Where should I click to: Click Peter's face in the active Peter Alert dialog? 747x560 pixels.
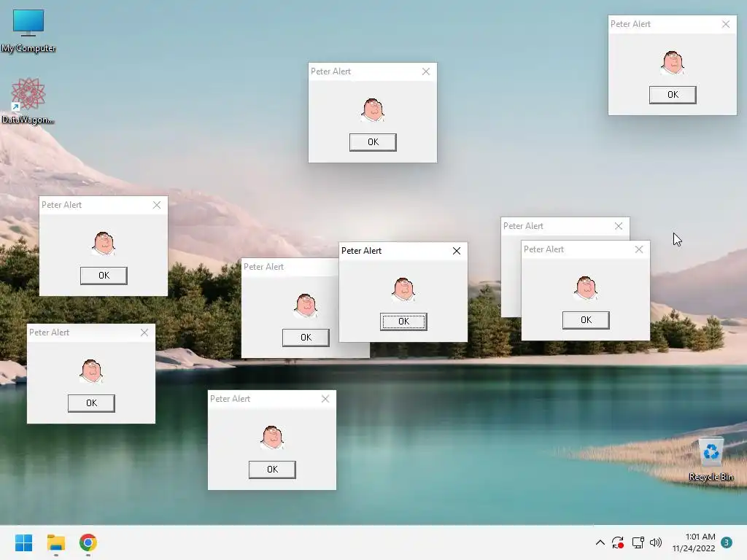[x=403, y=289]
